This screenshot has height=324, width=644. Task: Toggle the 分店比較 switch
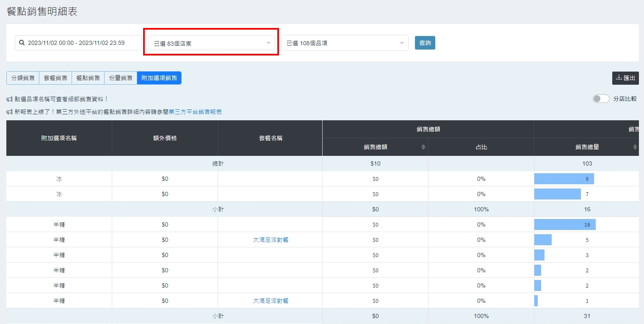point(601,99)
